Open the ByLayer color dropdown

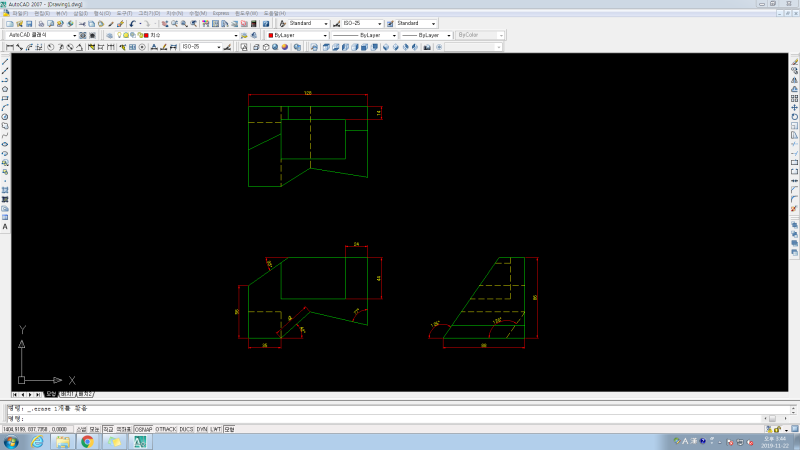click(296, 35)
